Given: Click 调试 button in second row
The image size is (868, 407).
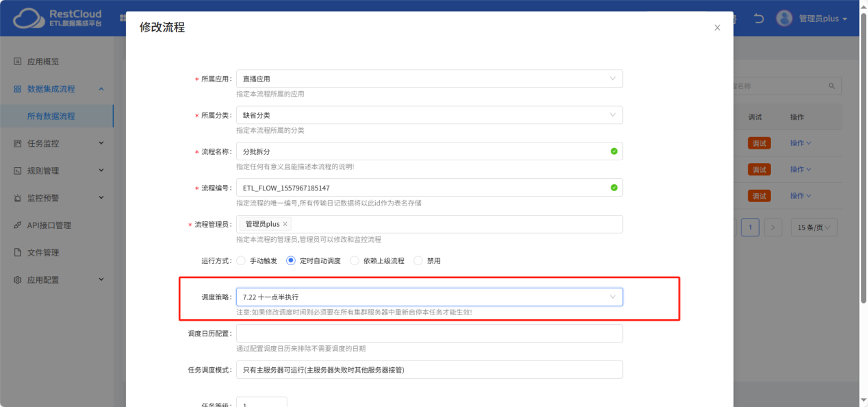Looking at the screenshot, I should (759, 169).
